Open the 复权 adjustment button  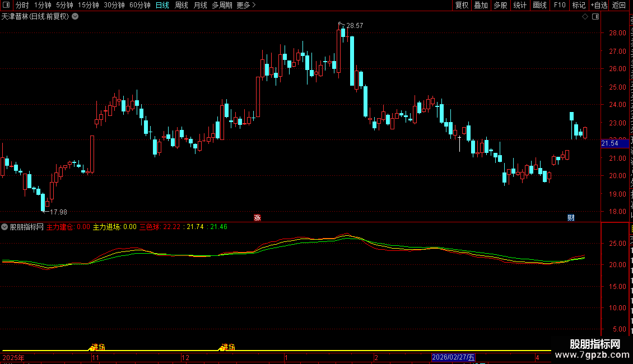(462, 5)
